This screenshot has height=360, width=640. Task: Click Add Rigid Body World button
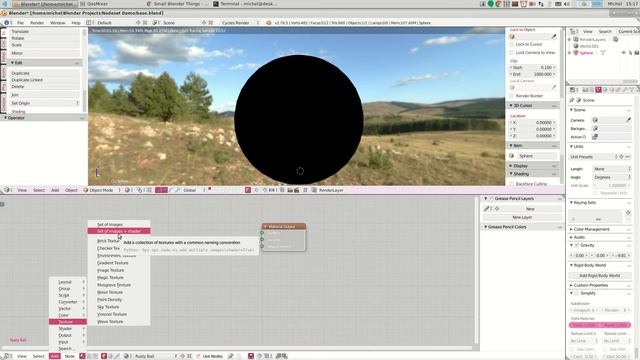coord(600,276)
